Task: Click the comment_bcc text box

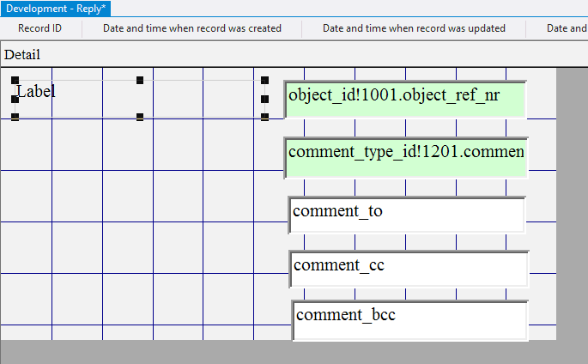Action: coord(409,319)
